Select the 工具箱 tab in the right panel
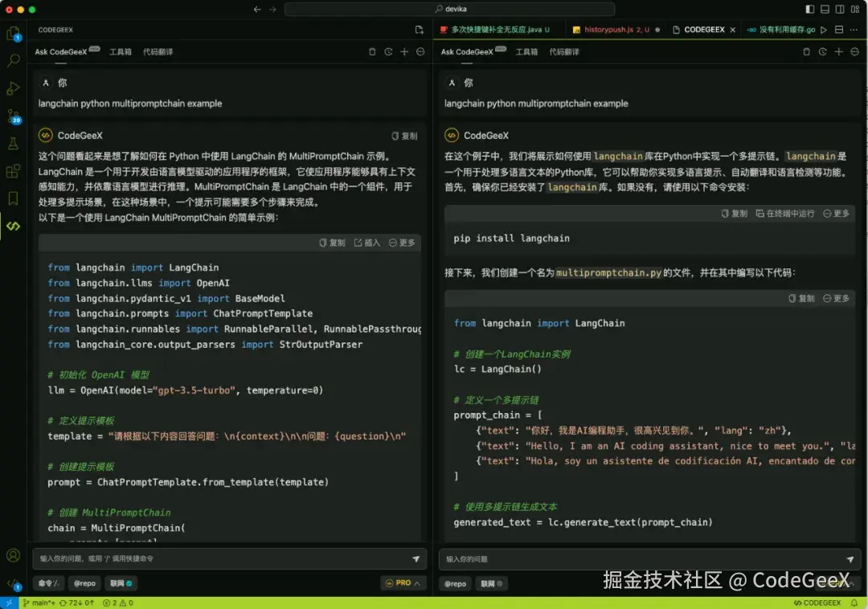The height and width of the screenshot is (609, 868). [526, 52]
